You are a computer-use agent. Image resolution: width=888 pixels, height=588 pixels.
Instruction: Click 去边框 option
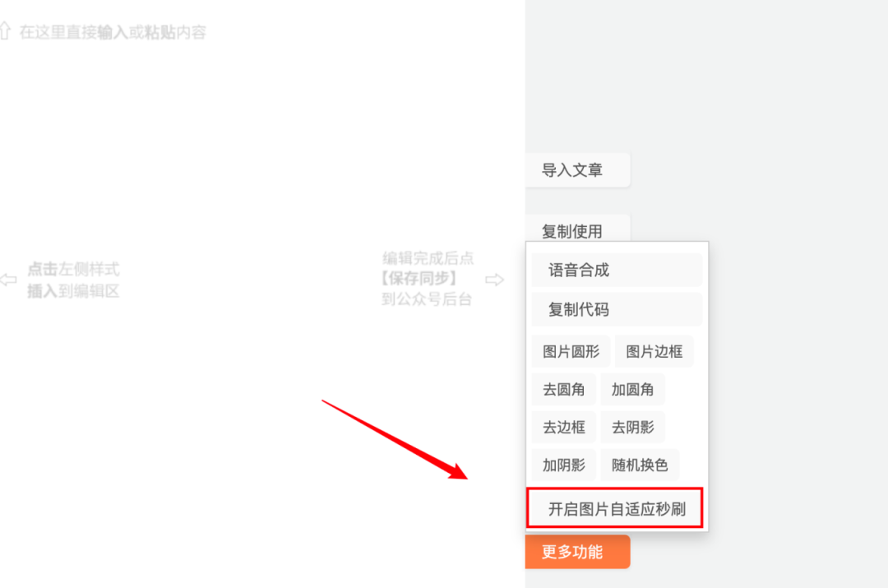click(x=563, y=427)
